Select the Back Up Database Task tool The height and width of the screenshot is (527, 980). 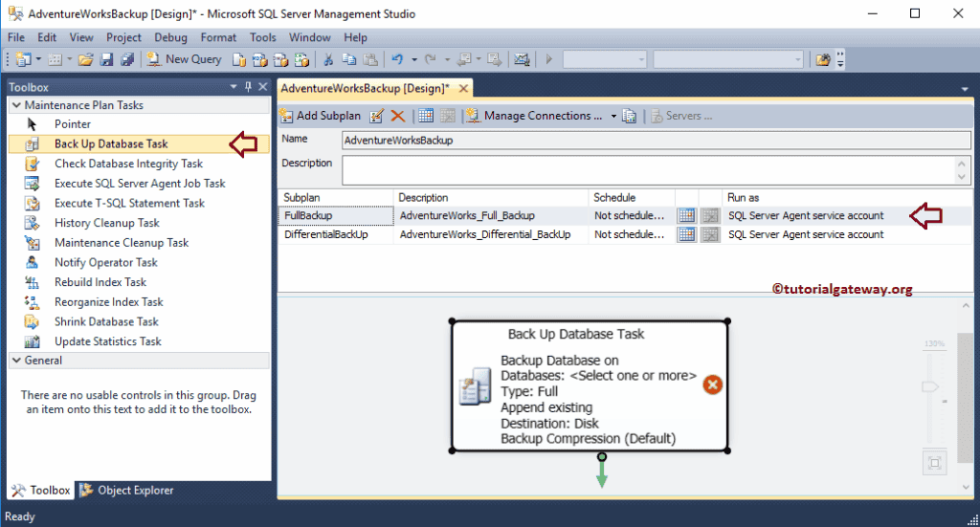110,143
